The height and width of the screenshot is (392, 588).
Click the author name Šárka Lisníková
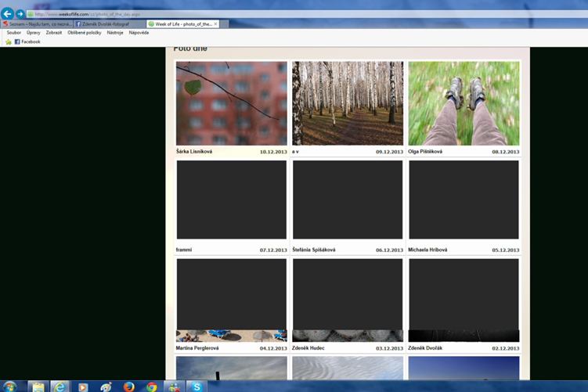coord(194,152)
